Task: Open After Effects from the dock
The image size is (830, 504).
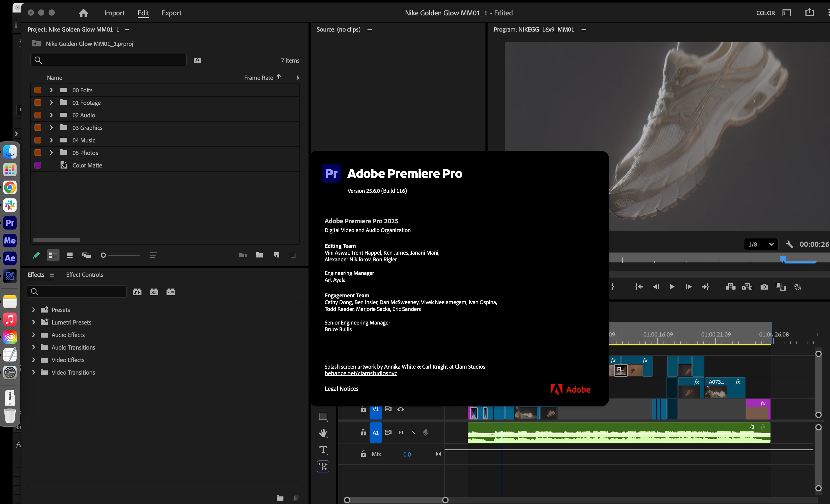Action: click(x=10, y=258)
